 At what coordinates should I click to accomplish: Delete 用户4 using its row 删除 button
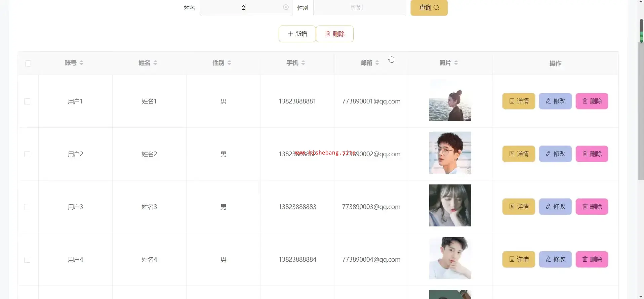pyautogui.click(x=592, y=259)
